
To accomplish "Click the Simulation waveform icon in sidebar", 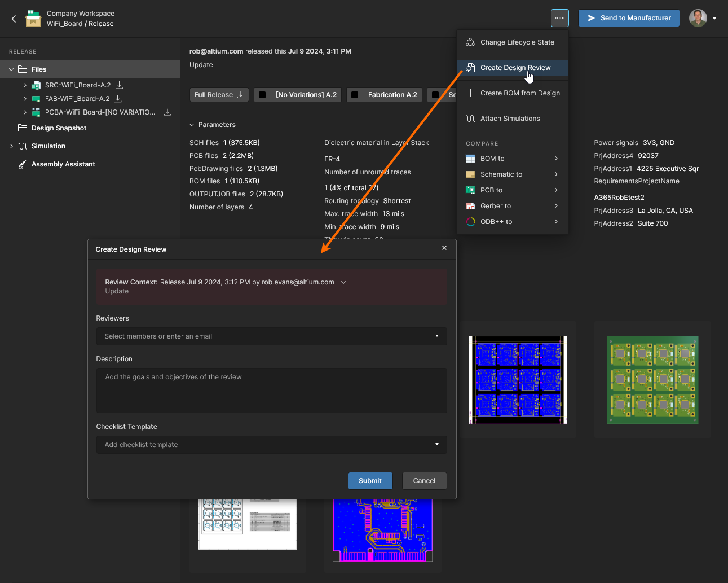I will (23, 146).
